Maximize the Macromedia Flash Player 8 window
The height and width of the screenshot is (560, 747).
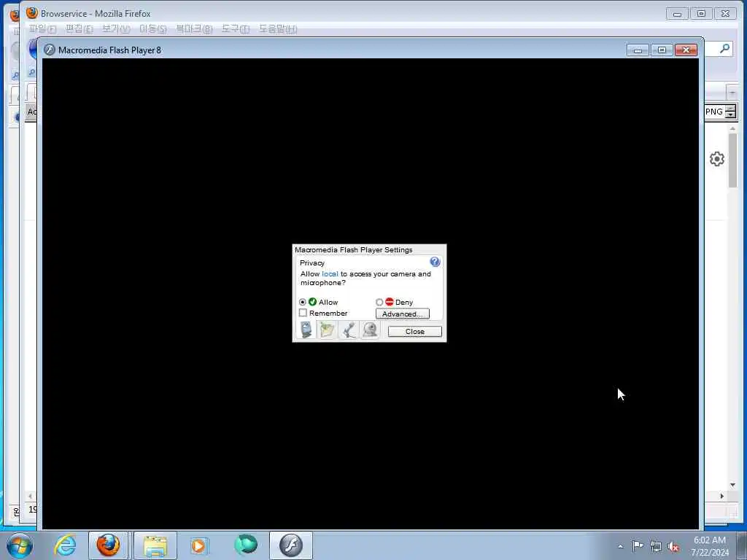coord(662,50)
